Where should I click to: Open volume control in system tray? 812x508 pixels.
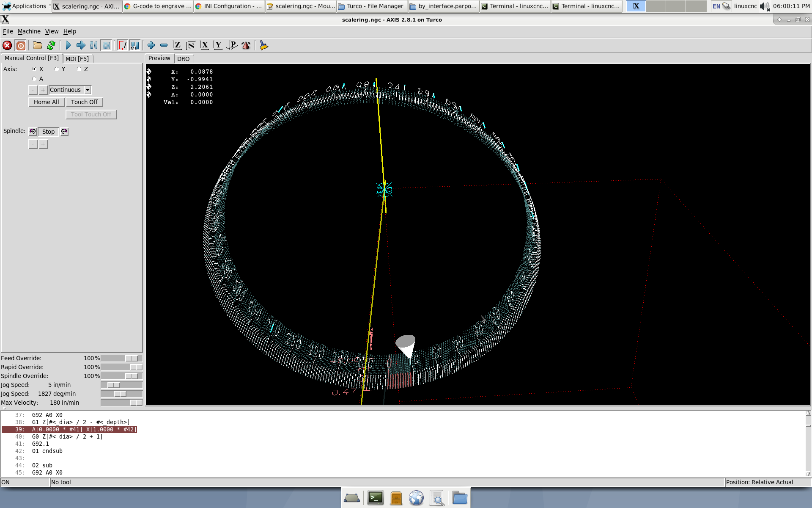click(764, 6)
